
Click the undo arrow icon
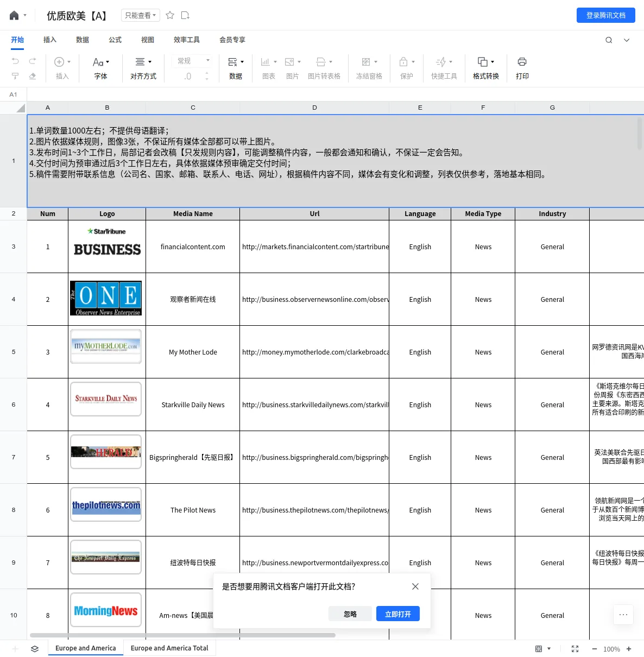(x=15, y=61)
